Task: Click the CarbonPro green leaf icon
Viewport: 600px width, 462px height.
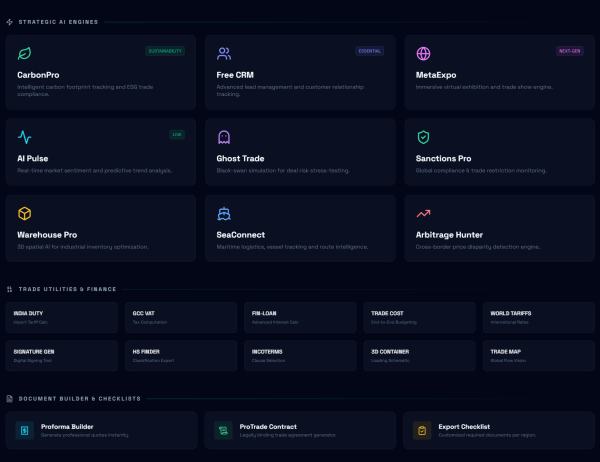Action: pos(24,53)
